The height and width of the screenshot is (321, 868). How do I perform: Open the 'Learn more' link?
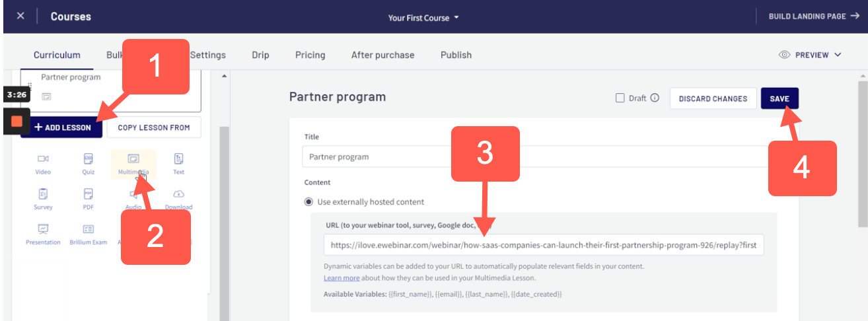pyautogui.click(x=342, y=278)
